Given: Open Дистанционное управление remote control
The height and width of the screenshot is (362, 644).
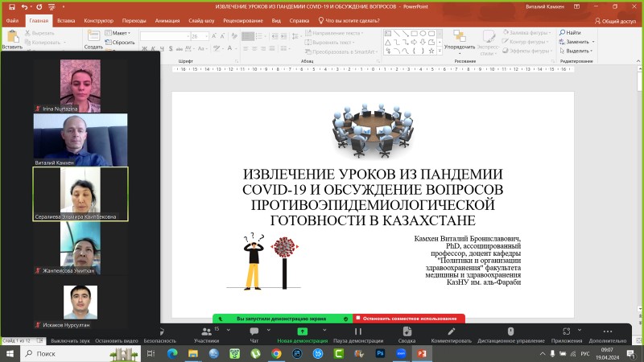Looking at the screenshot, I should tap(511, 335).
